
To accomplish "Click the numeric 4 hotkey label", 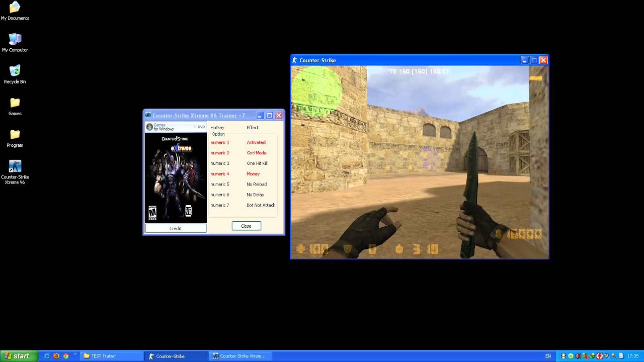I will [x=220, y=174].
